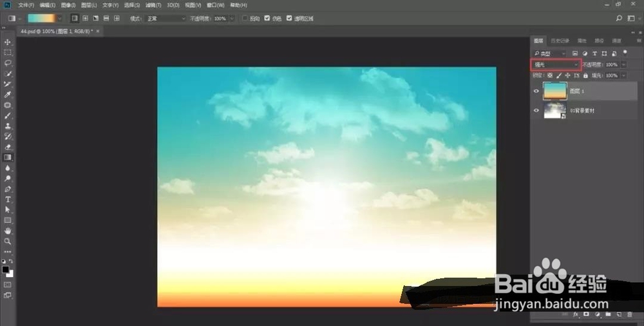Open options bar opacity dropdown arrow
Image resolution: width=644 pixels, height=326 pixels.
pos(232,19)
